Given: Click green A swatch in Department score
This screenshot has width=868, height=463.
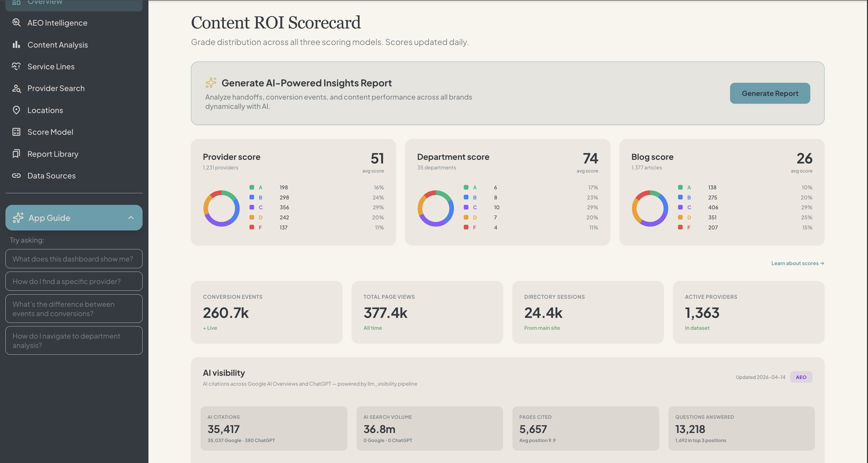Looking at the screenshot, I should point(466,187).
